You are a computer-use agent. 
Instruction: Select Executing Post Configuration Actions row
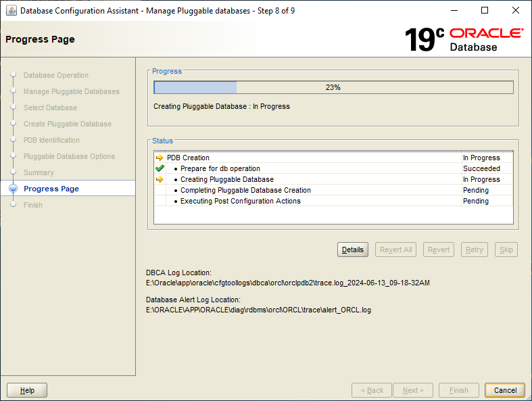333,201
